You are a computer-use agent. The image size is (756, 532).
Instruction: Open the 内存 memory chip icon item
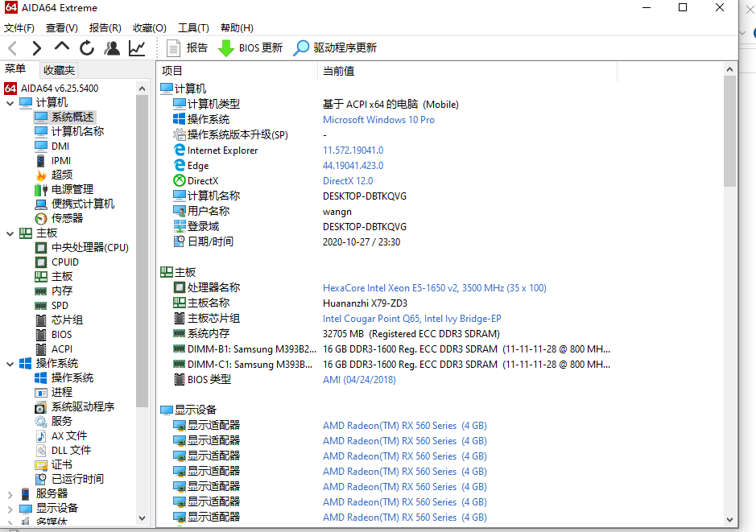(53, 291)
